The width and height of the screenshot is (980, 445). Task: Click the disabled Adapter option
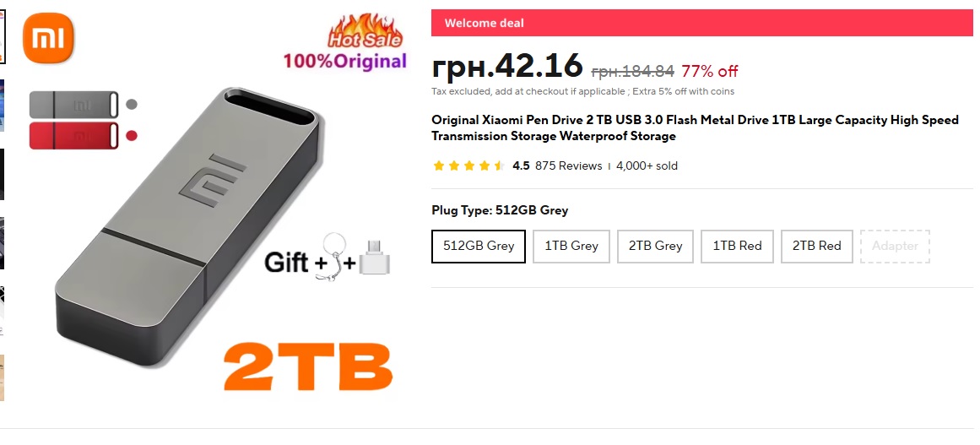895,247
